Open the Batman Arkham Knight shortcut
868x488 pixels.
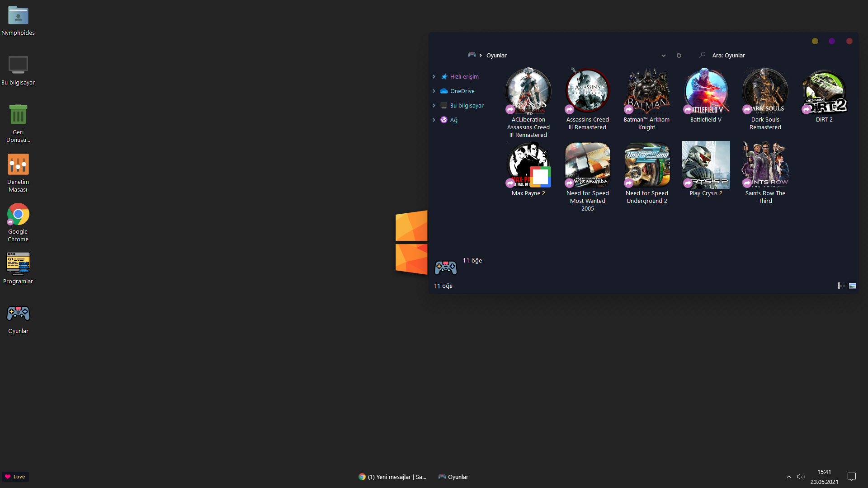coord(646,92)
